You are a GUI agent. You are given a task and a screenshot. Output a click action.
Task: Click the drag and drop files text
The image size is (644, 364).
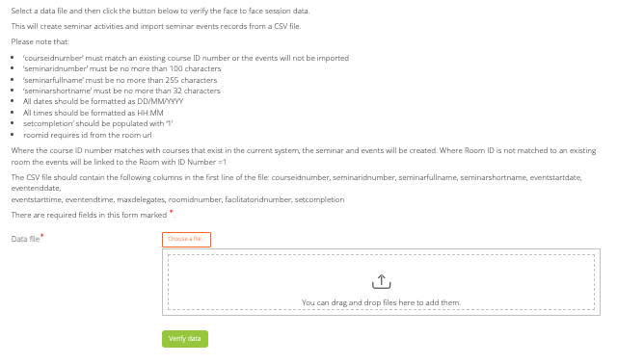[x=381, y=303]
